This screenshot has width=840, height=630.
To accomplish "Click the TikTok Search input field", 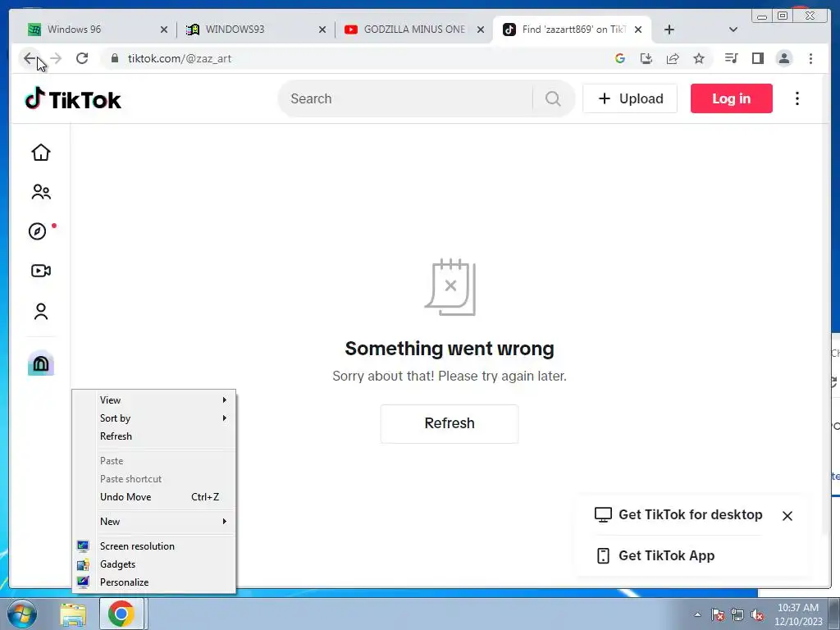I will 407,98.
